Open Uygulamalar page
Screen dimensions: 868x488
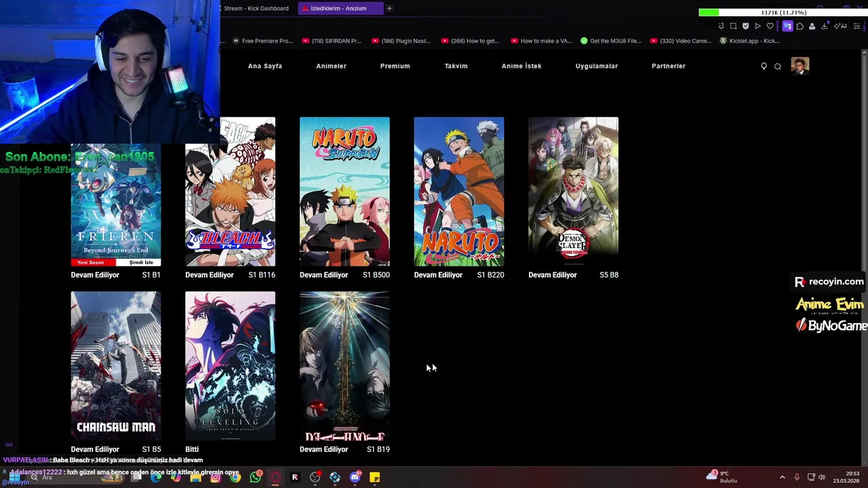point(596,66)
